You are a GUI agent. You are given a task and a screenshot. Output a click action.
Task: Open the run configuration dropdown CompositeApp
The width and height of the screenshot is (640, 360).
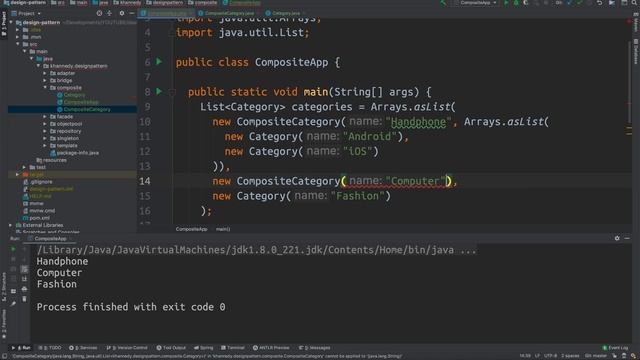pos(476,3)
